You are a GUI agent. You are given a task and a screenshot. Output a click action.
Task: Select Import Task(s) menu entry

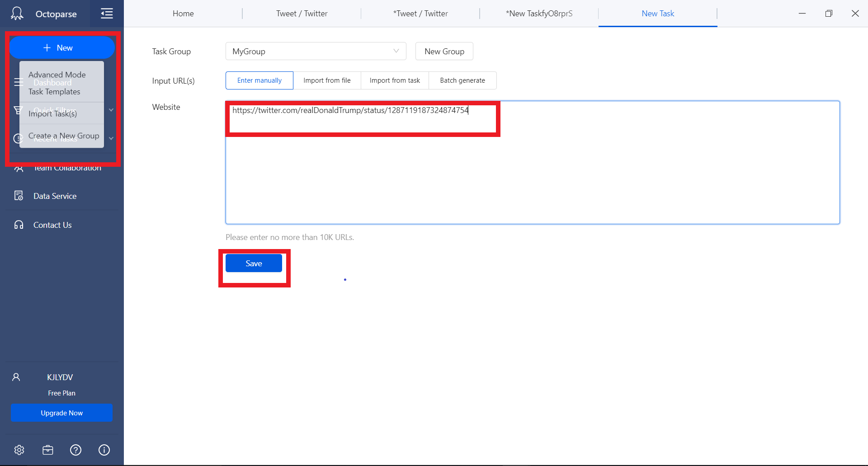click(x=52, y=113)
